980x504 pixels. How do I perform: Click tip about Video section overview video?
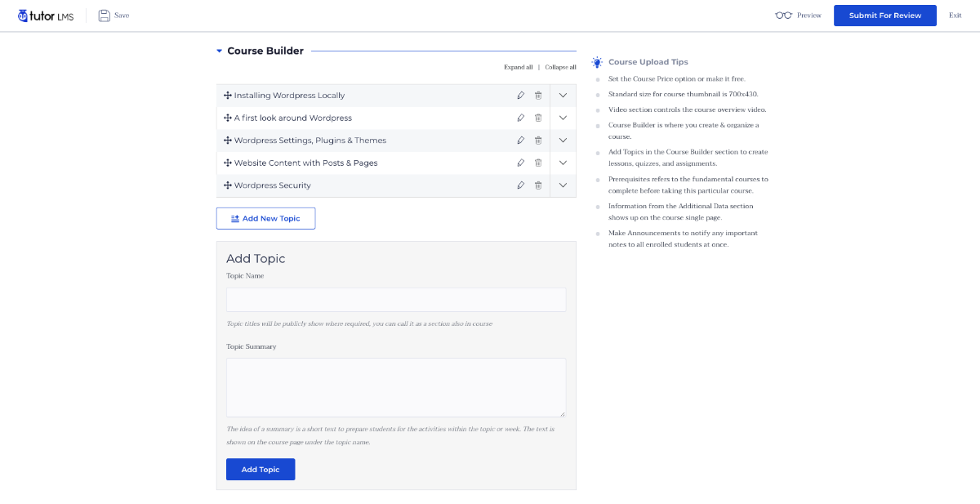click(x=688, y=109)
